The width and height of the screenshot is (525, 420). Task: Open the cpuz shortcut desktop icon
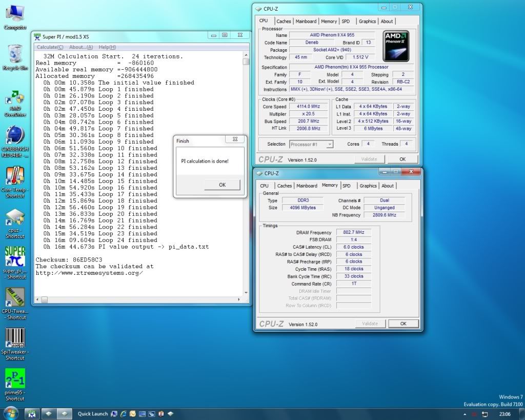[x=15, y=224]
